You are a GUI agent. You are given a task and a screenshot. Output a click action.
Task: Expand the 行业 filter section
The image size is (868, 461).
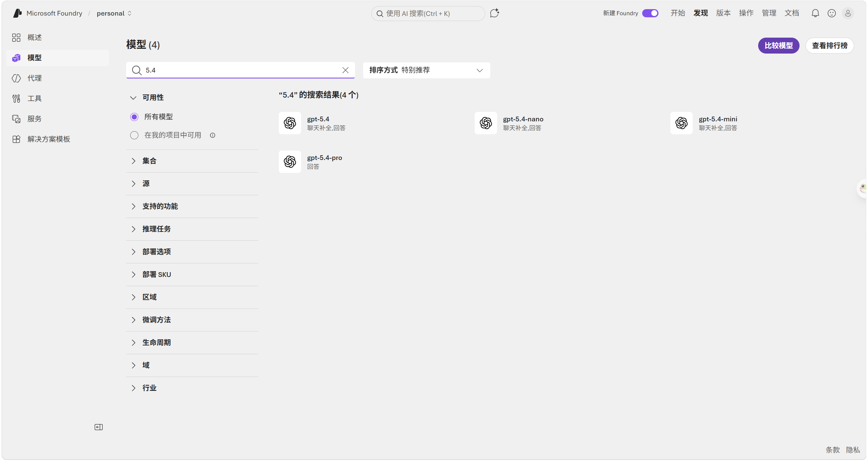click(192, 388)
